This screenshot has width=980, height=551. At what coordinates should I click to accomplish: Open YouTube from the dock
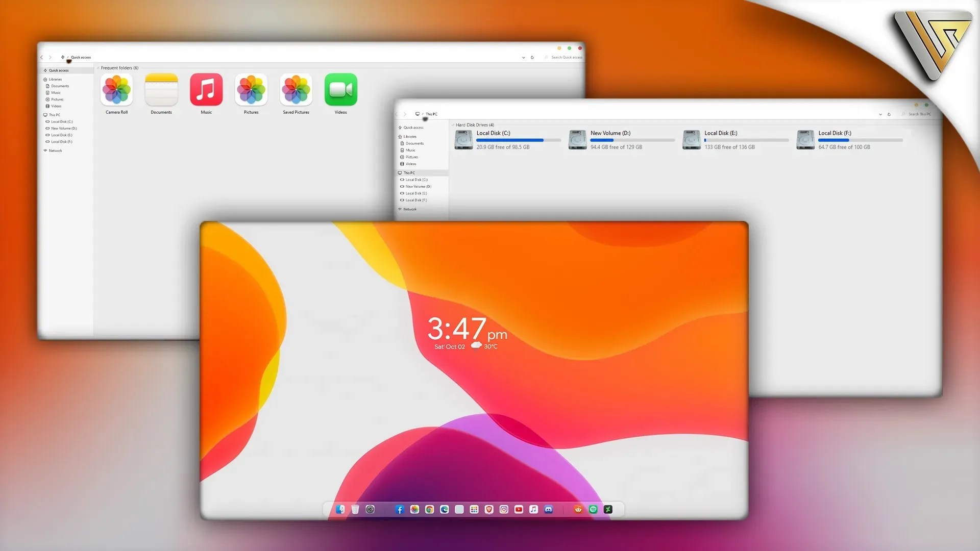click(519, 509)
